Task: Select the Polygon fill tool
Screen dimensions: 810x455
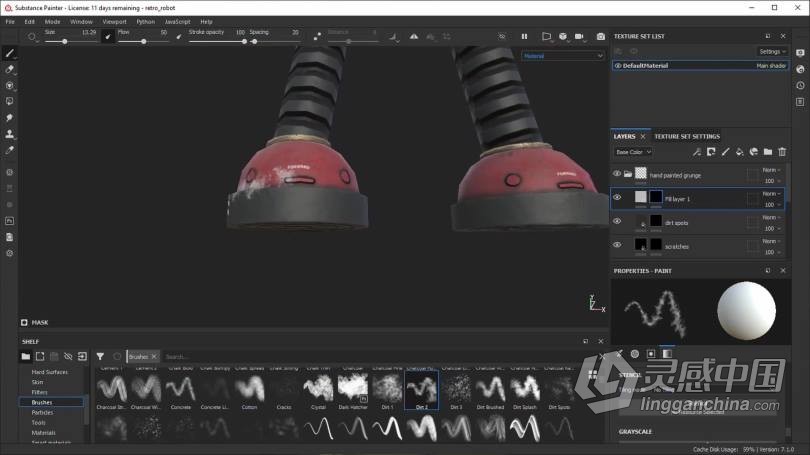Action: point(9,102)
